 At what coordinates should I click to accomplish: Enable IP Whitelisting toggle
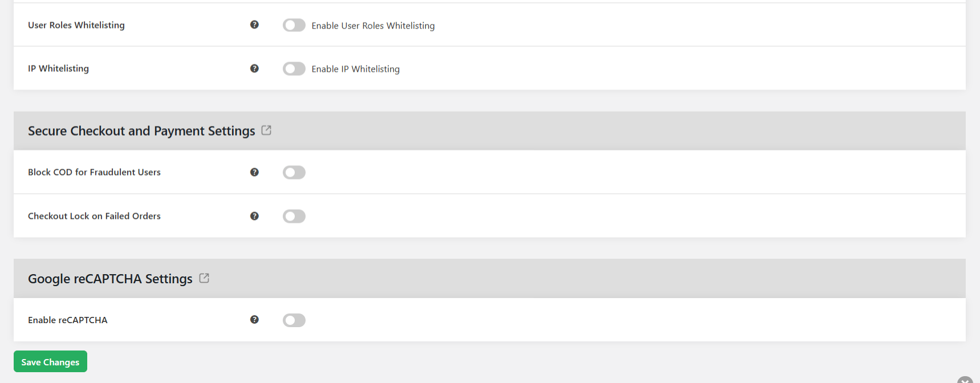click(294, 68)
